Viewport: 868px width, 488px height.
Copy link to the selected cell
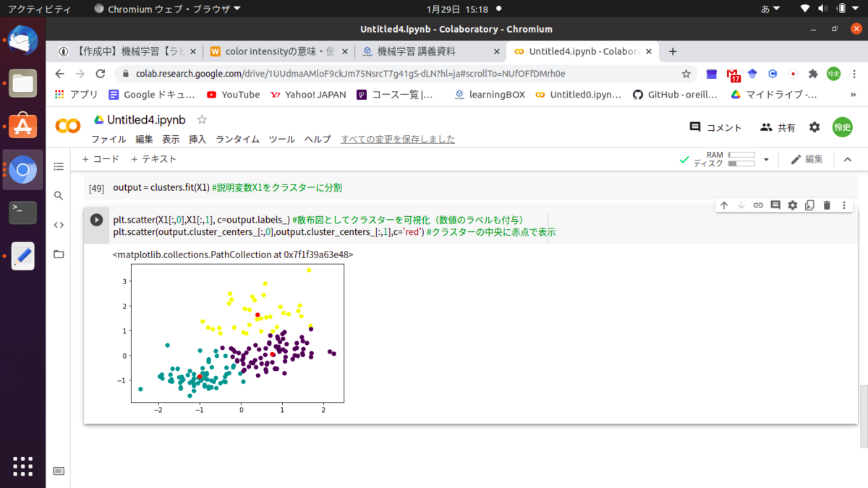[758, 205]
